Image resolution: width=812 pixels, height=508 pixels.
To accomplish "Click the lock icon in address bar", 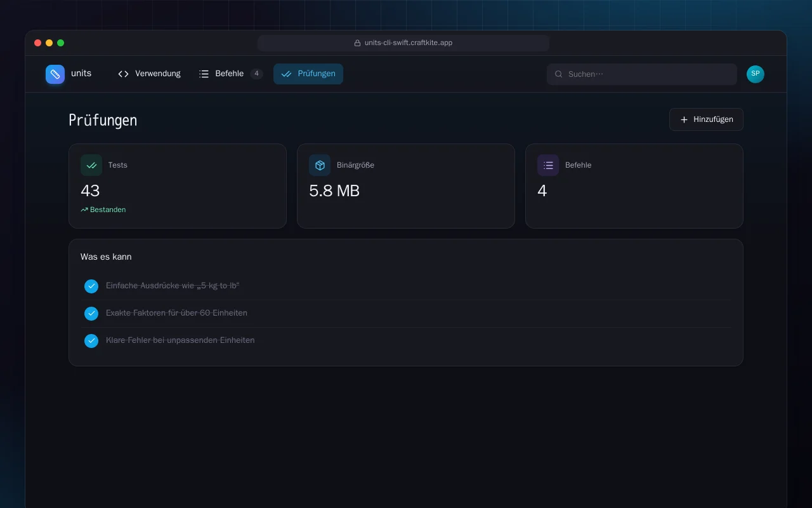I will tap(358, 43).
